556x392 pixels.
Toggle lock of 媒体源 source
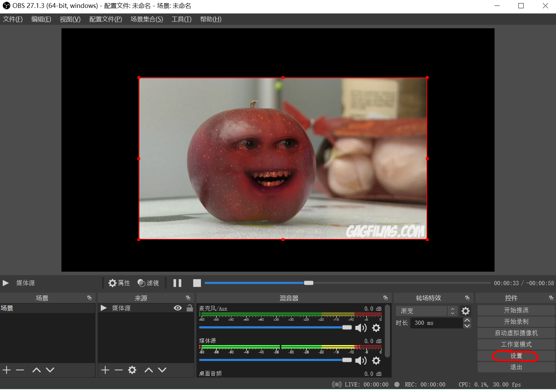(x=190, y=308)
